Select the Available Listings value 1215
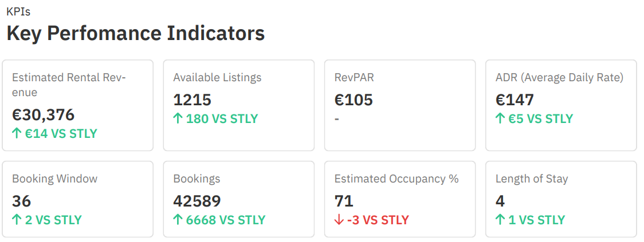The image size is (644, 242). click(x=193, y=100)
